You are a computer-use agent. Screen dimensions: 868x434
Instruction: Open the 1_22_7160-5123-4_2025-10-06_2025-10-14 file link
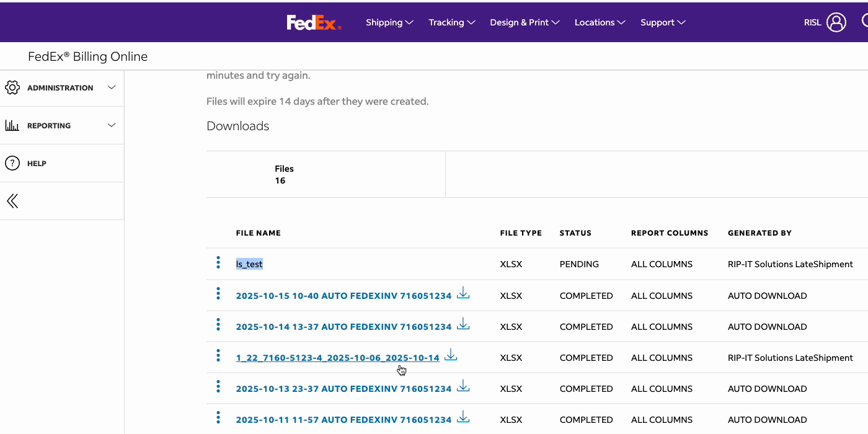(337, 358)
